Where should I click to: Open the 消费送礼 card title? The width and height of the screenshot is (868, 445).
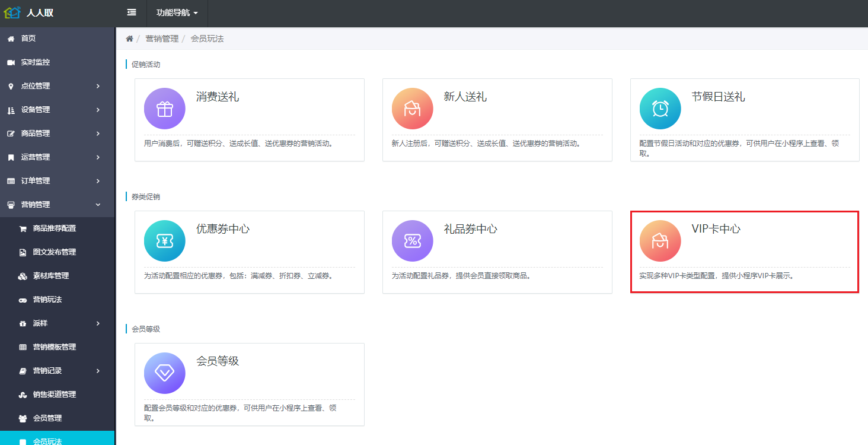[218, 97]
